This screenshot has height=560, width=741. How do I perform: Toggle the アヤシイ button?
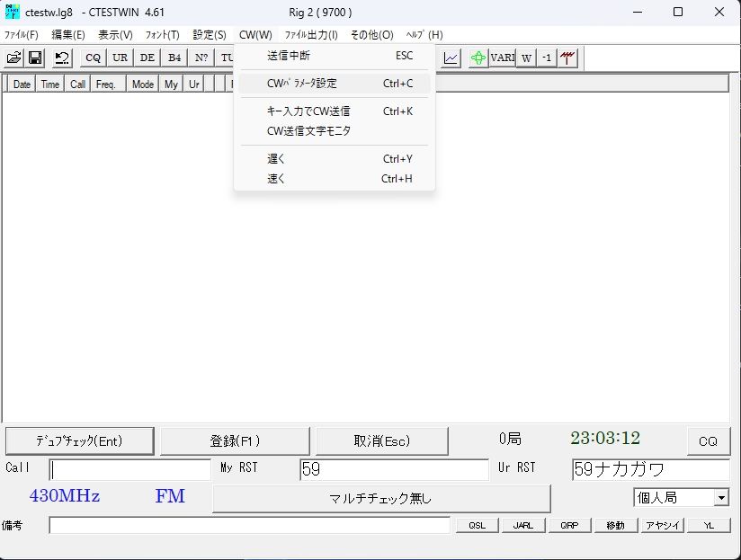coord(662,525)
